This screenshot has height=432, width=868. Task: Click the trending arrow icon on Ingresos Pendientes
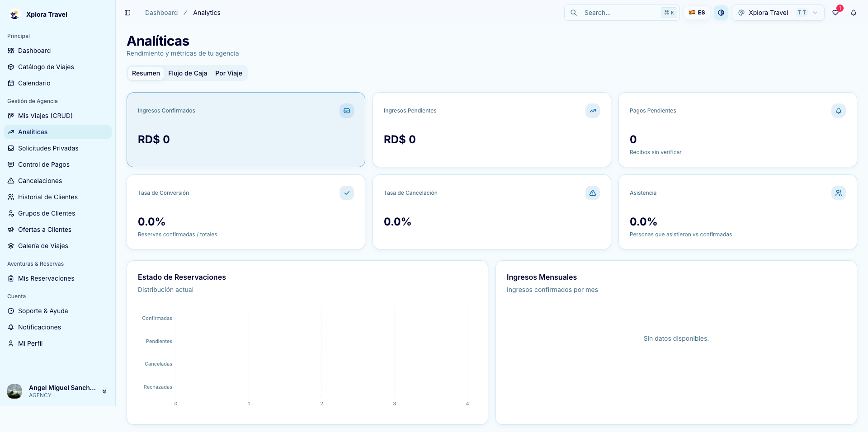pyautogui.click(x=593, y=111)
